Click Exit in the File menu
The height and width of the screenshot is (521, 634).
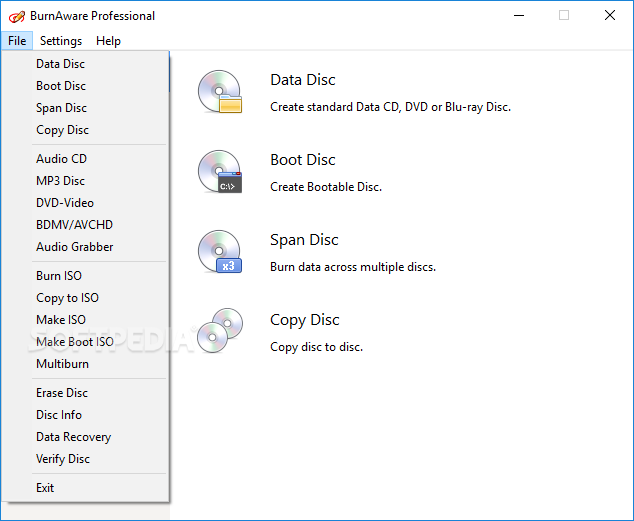[85, 488]
